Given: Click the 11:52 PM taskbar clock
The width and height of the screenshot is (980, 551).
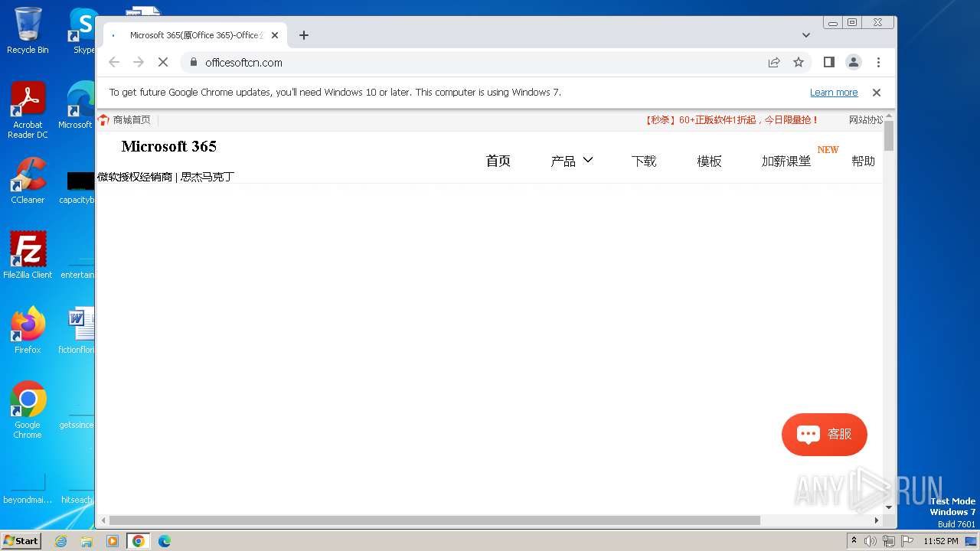Looking at the screenshot, I should click(941, 541).
